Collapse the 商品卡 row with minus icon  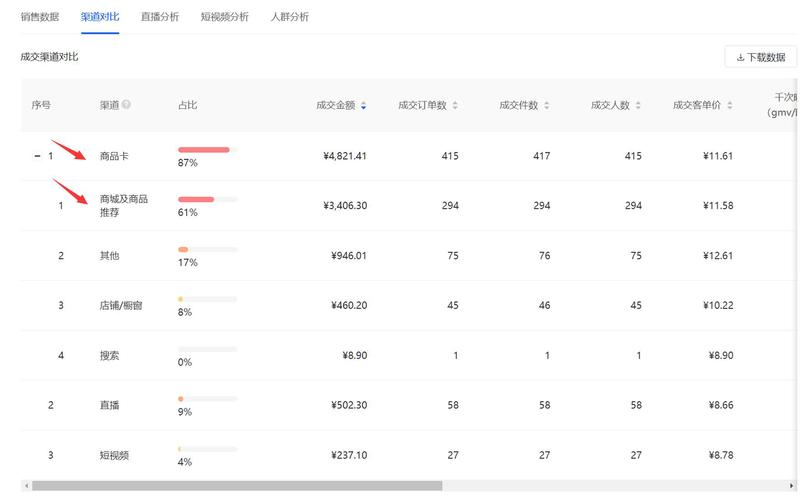(37, 156)
